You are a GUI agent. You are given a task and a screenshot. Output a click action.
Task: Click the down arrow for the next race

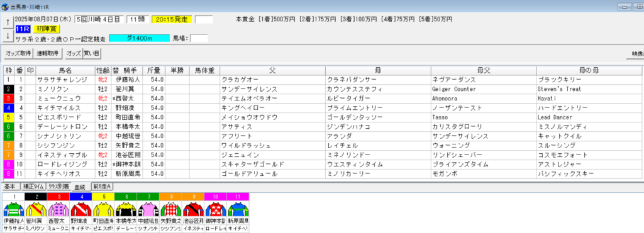tap(8, 36)
